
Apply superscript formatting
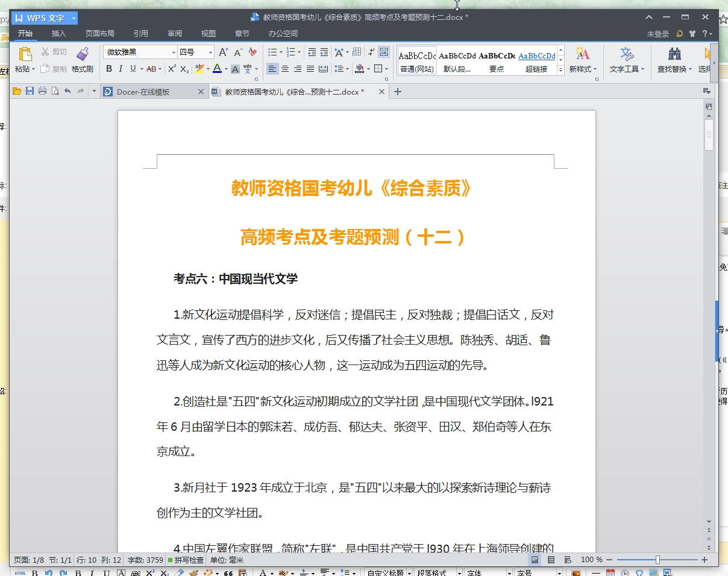tap(172, 69)
